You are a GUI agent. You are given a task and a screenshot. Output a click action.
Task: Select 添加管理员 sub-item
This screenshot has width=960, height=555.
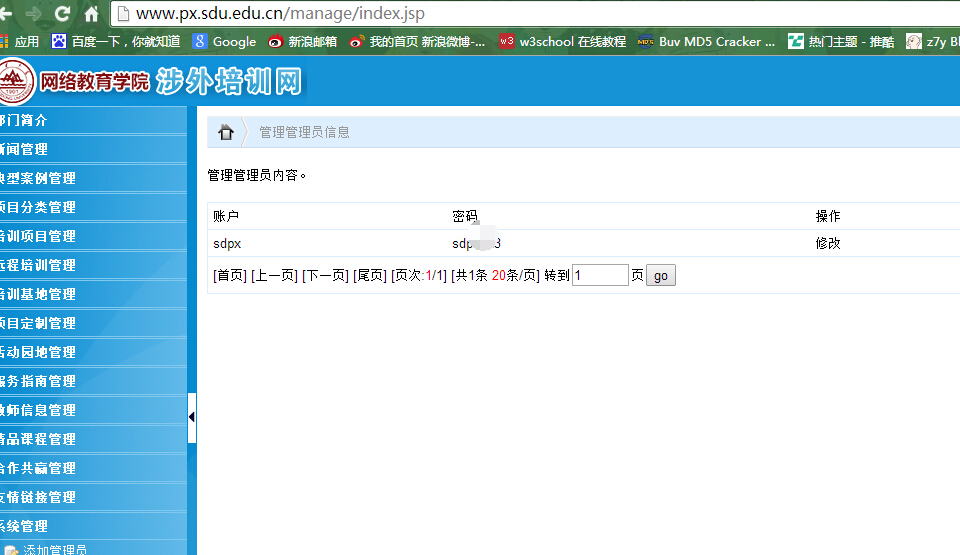(x=54, y=549)
